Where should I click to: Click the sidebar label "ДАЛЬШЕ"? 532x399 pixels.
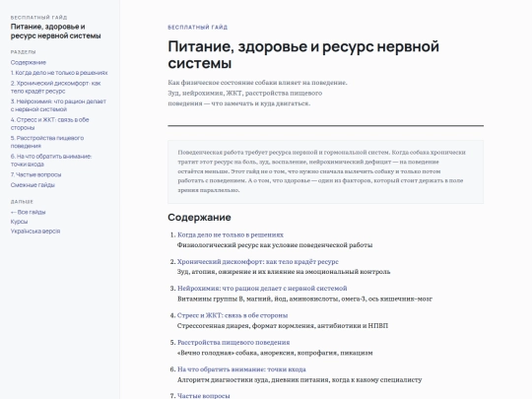22,202
